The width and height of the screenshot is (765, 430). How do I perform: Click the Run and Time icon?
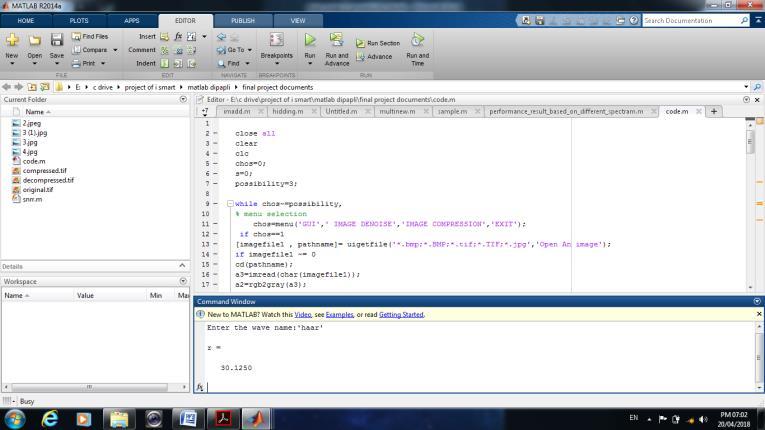418,41
